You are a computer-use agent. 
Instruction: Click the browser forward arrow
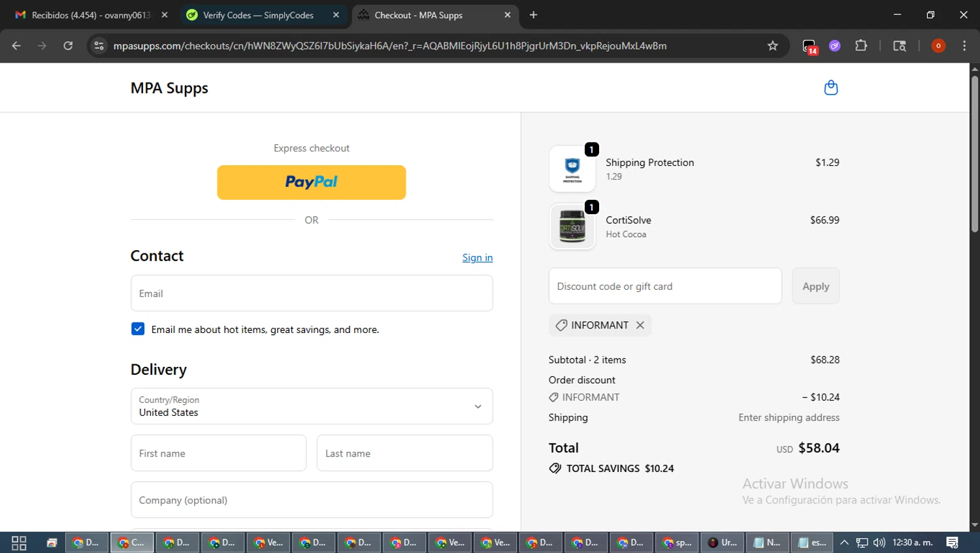point(42,46)
